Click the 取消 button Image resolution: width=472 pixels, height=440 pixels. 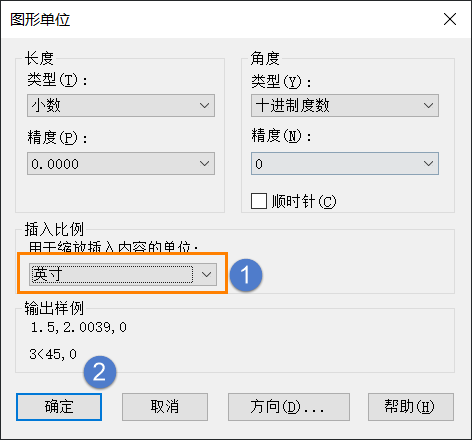click(165, 407)
